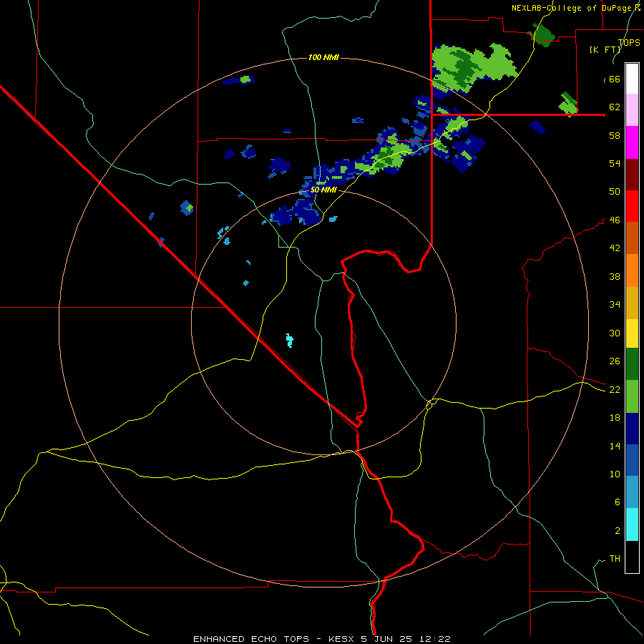Click the black TH threshold swatch
The height and width of the screenshot is (644, 644).
point(632,557)
